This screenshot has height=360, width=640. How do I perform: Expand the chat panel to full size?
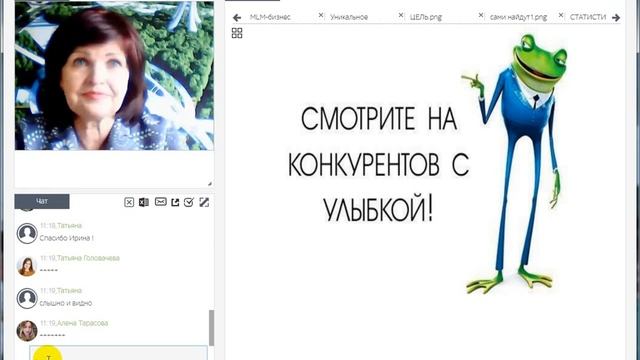point(204,202)
